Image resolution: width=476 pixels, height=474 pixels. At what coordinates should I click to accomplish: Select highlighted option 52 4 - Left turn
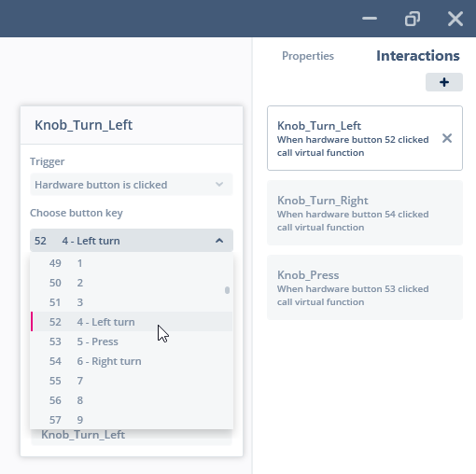coord(132,322)
